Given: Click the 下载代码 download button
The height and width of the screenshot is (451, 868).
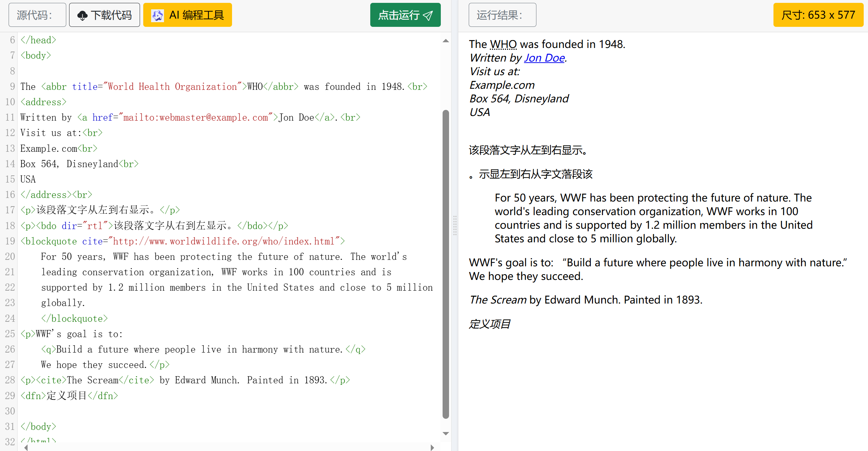Looking at the screenshot, I should click(104, 15).
